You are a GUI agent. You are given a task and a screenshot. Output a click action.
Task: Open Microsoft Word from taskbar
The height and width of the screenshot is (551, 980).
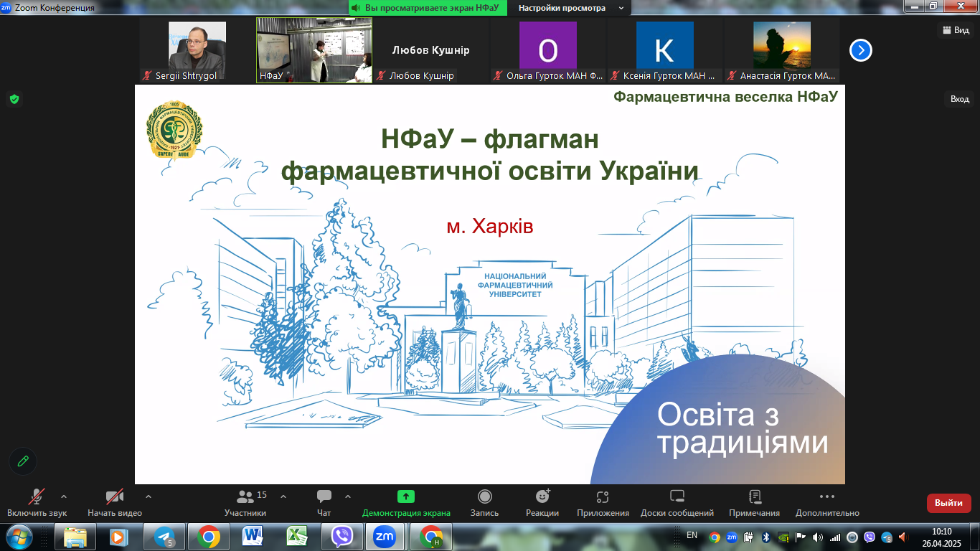click(253, 537)
